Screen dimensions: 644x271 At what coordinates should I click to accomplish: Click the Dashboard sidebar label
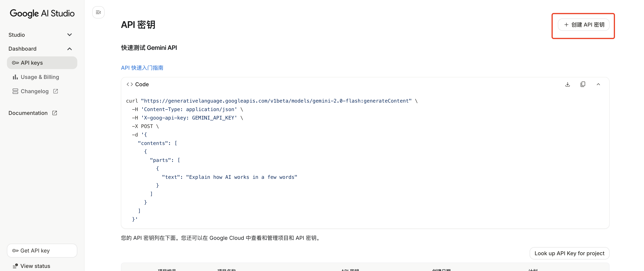[x=22, y=49]
